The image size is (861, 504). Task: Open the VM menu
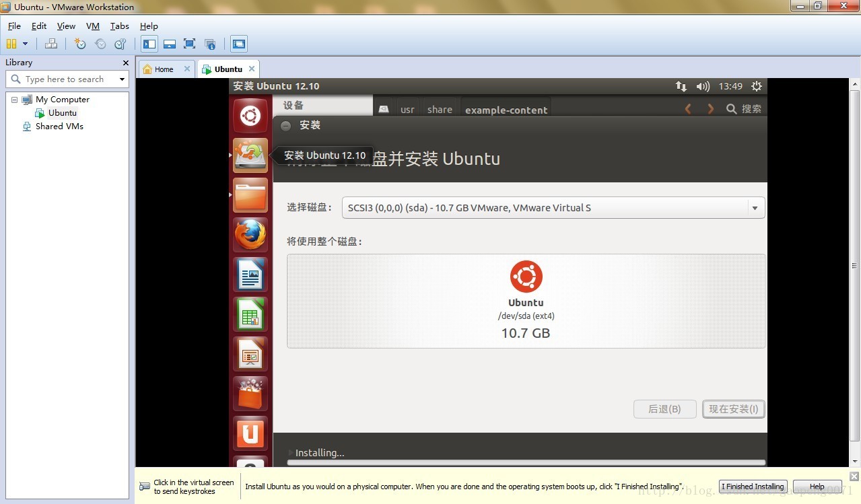(93, 26)
